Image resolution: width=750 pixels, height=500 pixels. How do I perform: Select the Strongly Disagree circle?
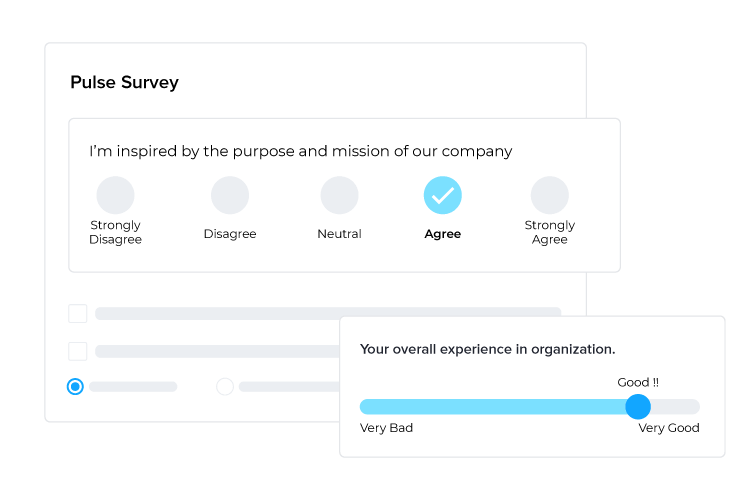[115, 195]
